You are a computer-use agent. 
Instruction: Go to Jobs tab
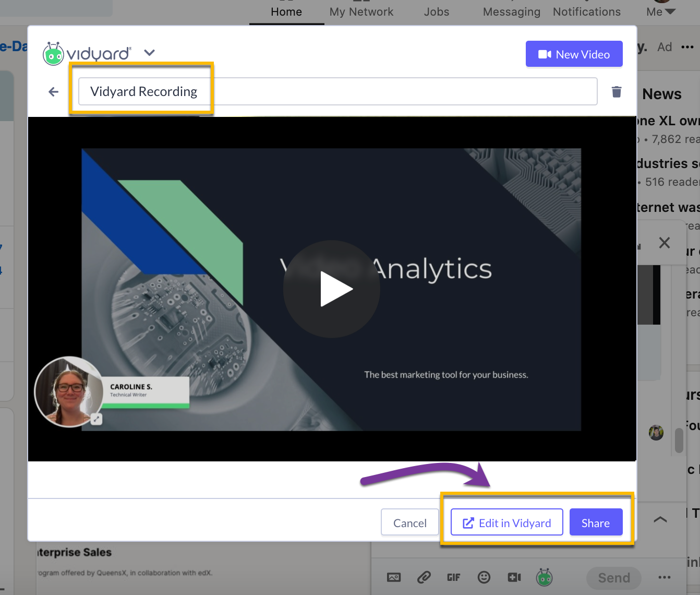[437, 11]
